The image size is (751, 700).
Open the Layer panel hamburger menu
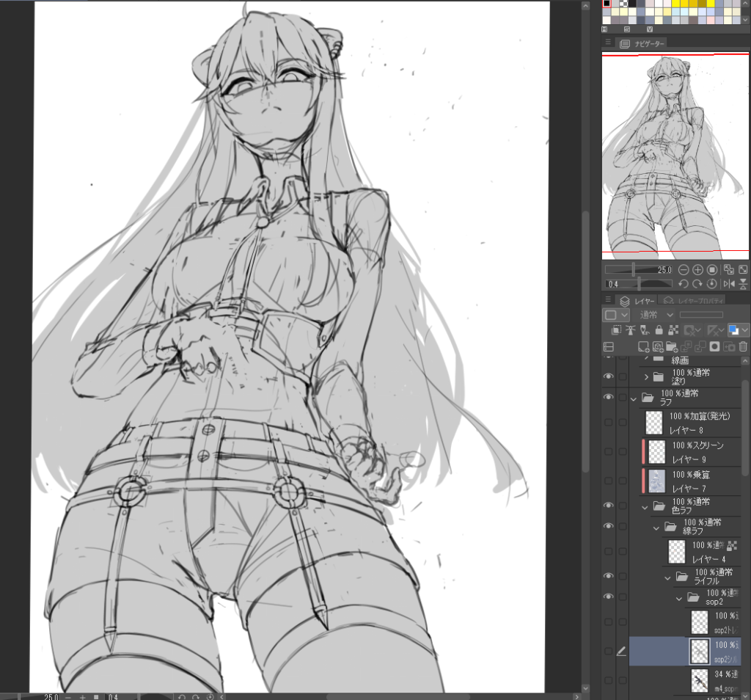(x=608, y=300)
